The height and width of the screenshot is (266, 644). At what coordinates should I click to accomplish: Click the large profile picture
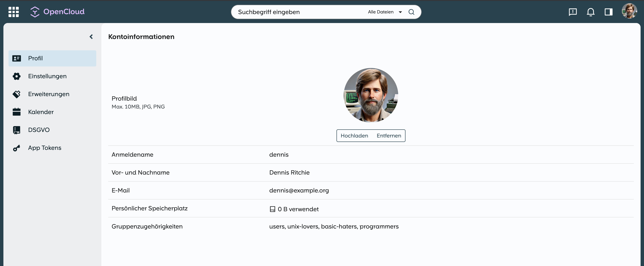[371, 95]
